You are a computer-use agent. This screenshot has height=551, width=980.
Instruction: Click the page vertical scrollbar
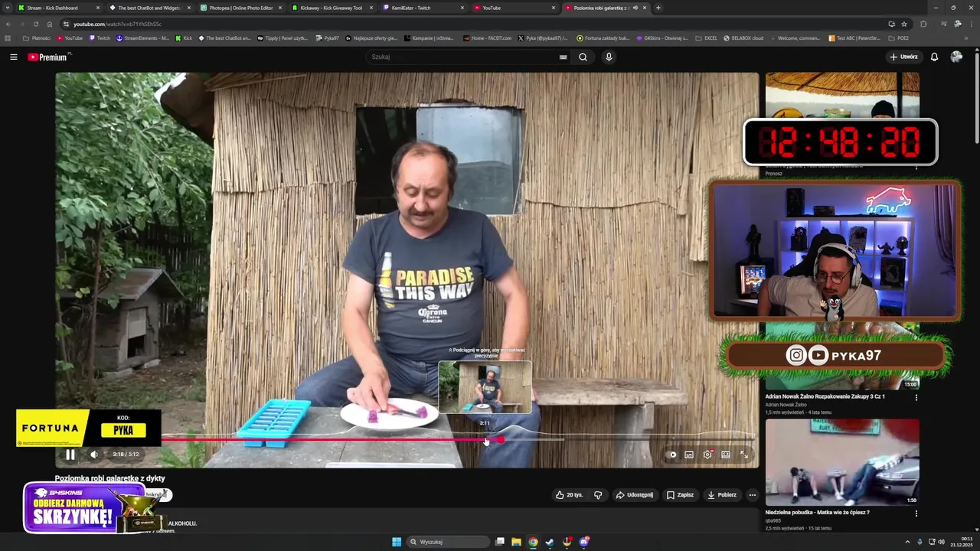point(976,99)
